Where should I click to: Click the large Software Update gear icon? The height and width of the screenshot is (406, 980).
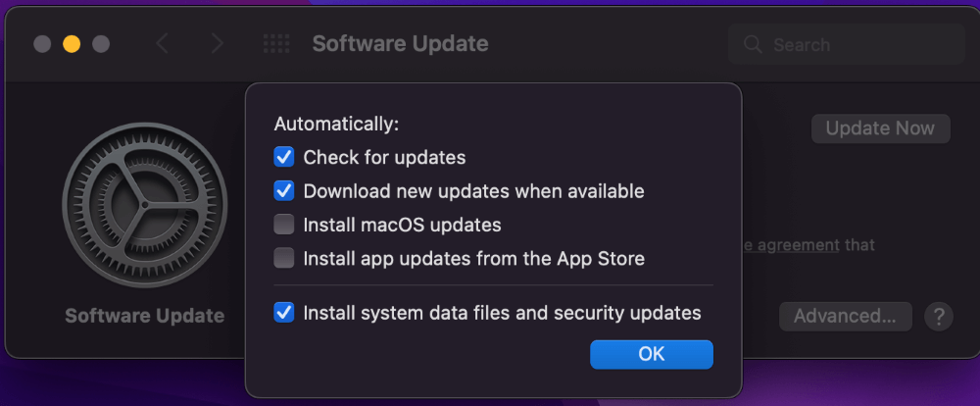click(x=145, y=205)
